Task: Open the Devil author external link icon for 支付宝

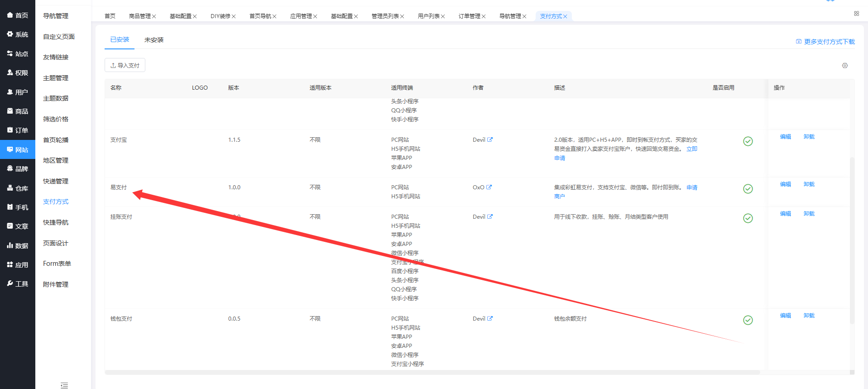Action: [x=490, y=140]
